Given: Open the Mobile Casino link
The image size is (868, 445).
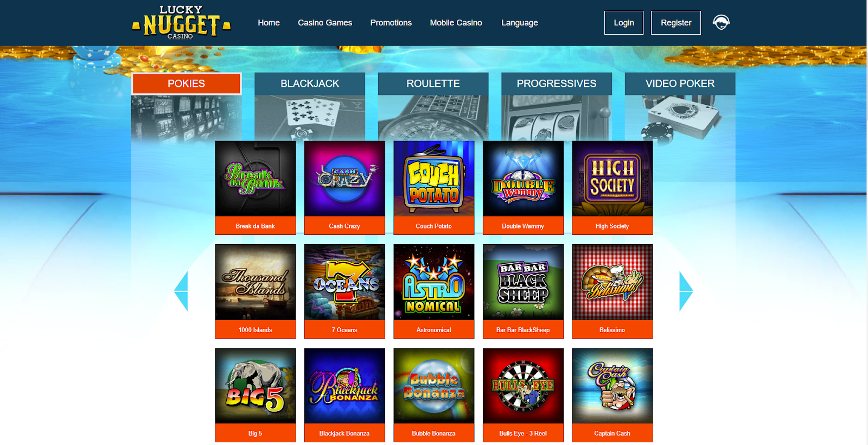Looking at the screenshot, I should coord(456,23).
